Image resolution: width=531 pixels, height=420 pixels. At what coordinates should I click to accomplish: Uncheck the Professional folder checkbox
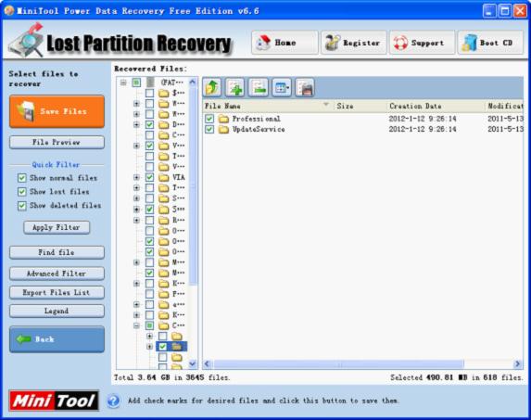point(209,119)
